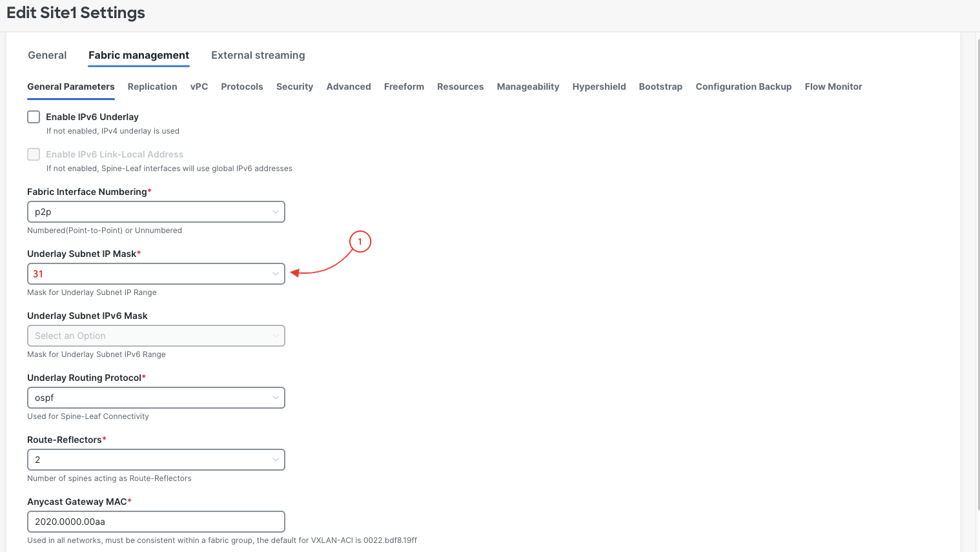Image resolution: width=980 pixels, height=552 pixels.
Task: Click the Anycast Gateway MAC input field
Action: pos(156,522)
